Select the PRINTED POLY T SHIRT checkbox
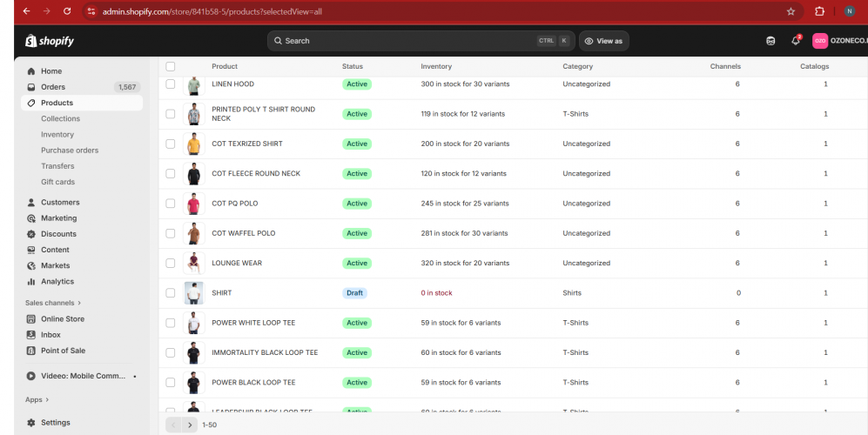 [171, 114]
